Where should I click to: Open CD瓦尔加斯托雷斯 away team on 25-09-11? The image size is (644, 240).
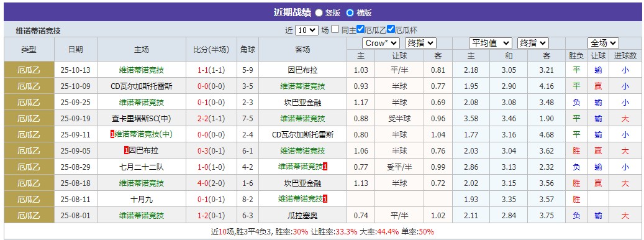tap(302, 134)
